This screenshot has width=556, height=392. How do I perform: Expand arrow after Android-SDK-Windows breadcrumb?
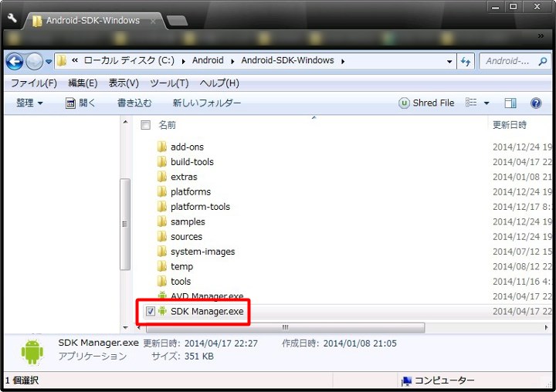(x=343, y=61)
